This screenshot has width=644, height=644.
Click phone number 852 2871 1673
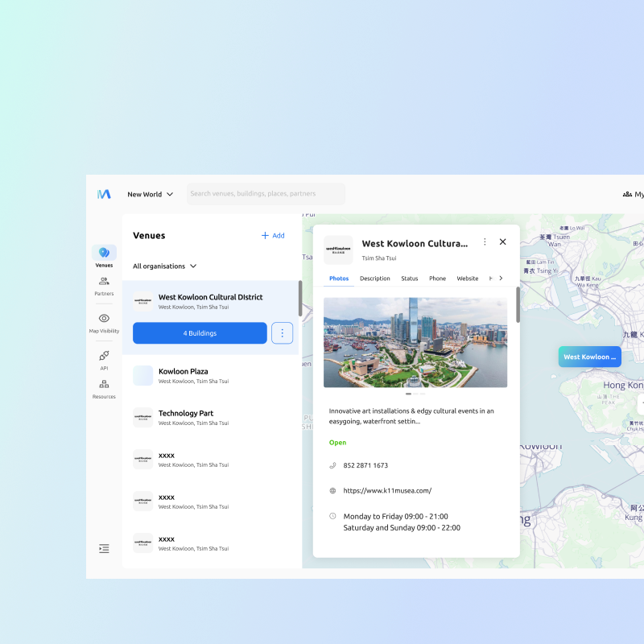tap(365, 465)
